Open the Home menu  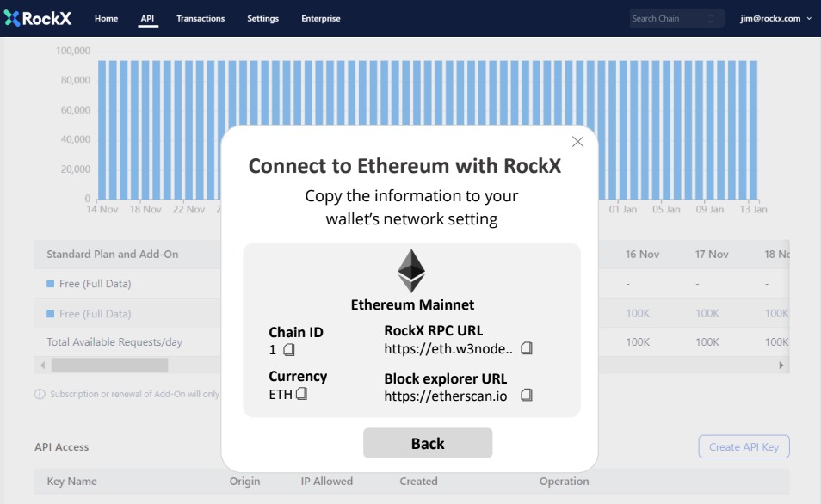coord(107,18)
